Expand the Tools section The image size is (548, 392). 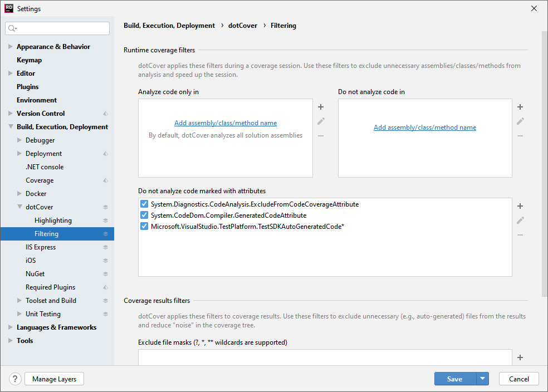(11, 340)
